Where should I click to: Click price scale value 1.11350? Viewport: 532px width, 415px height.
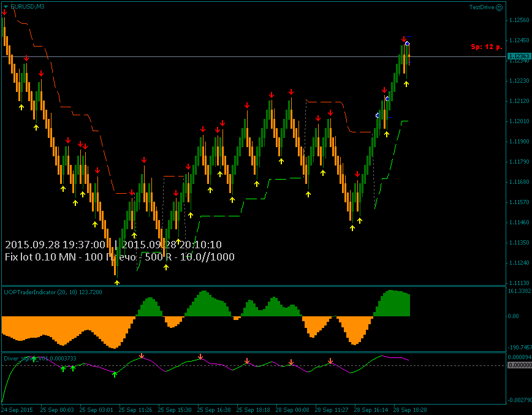click(519, 243)
